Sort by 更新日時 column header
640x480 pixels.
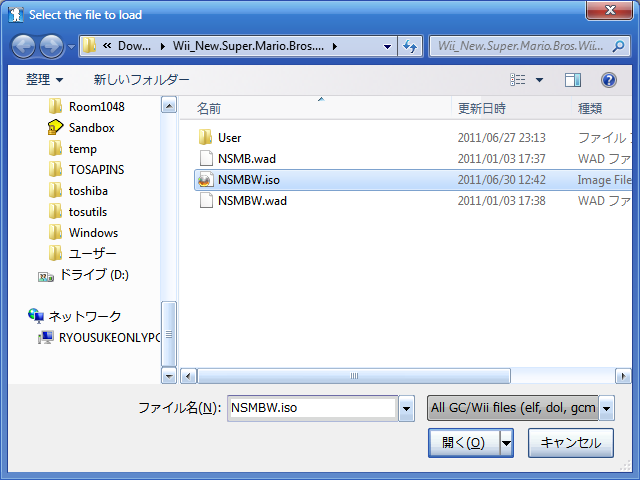(x=482, y=109)
